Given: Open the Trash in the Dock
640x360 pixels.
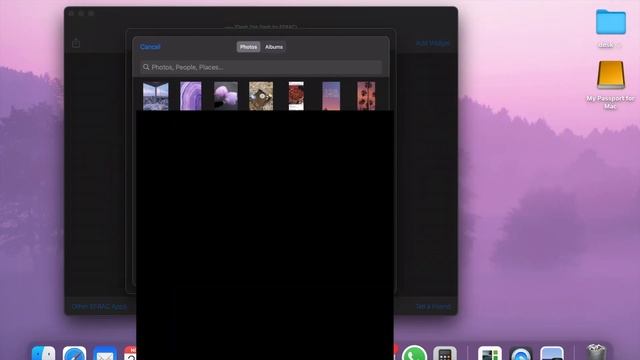Looking at the screenshot, I should click(x=596, y=353).
